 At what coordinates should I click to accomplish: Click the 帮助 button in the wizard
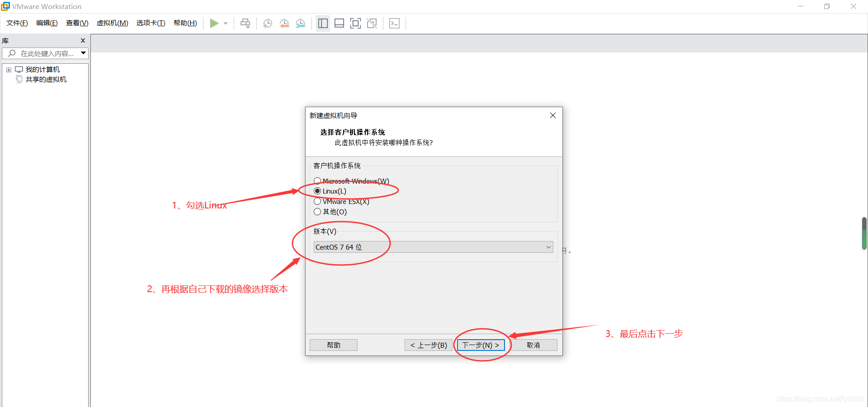(334, 345)
